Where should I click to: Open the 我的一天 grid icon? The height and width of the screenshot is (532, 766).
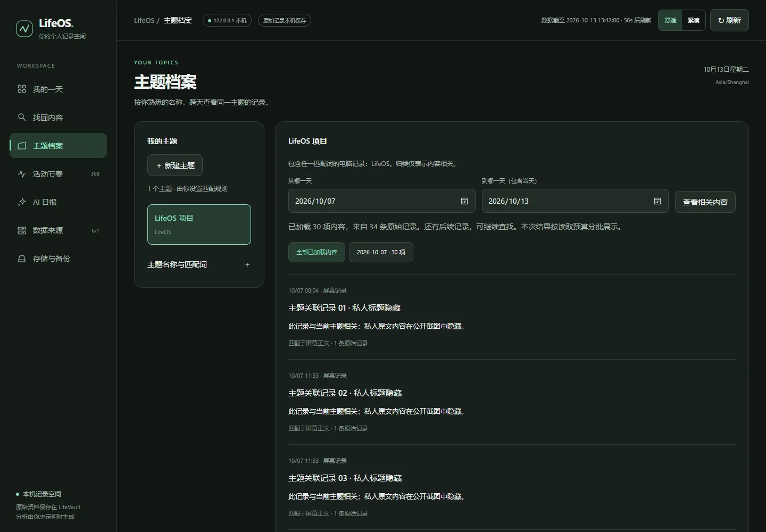[22, 89]
